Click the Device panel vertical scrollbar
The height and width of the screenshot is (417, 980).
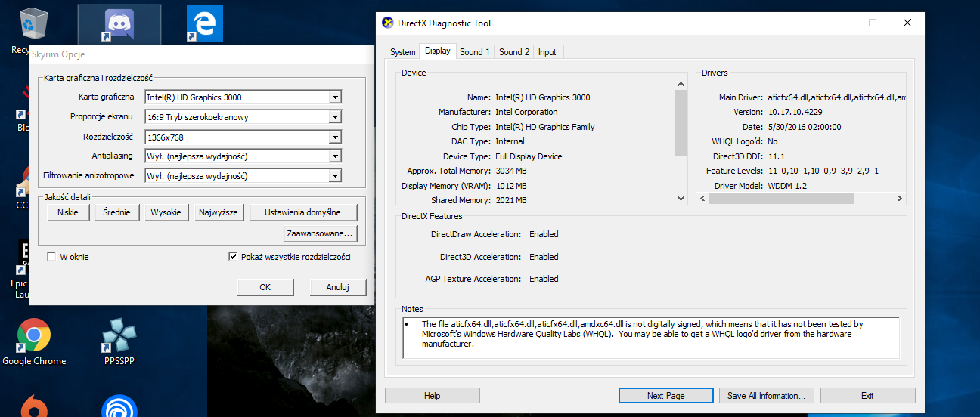(x=680, y=140)
